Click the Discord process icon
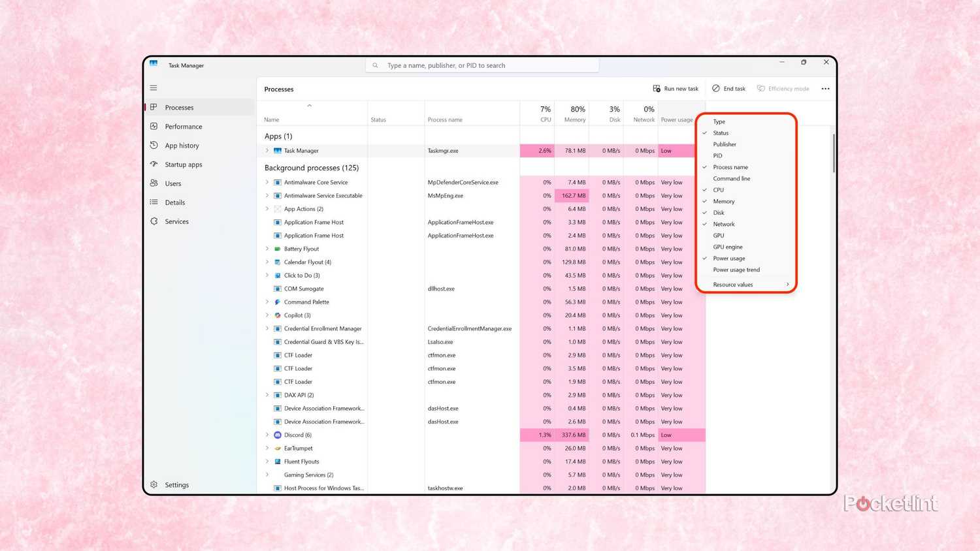Viewport: 980px width, 551px height. click(278, 435)
